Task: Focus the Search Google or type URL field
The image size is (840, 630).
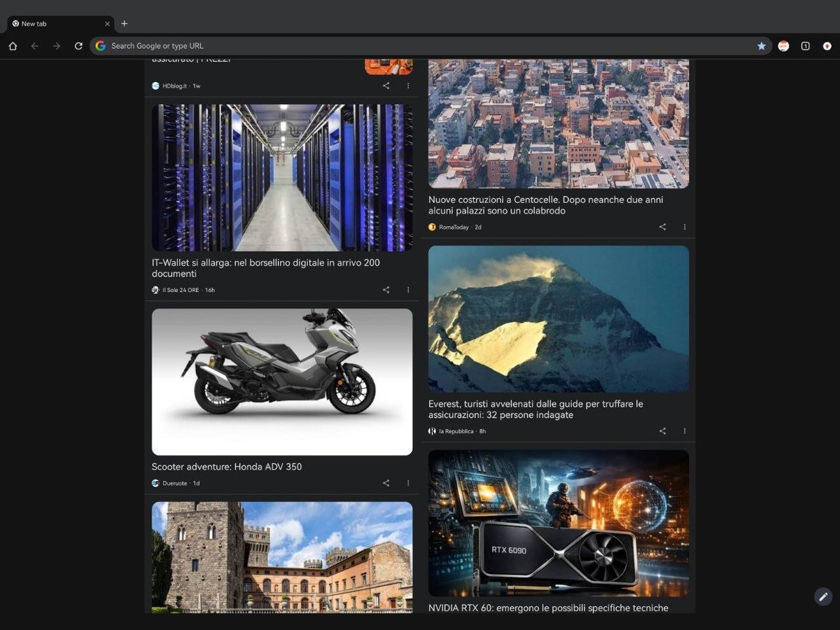Action: click(430, 46)
